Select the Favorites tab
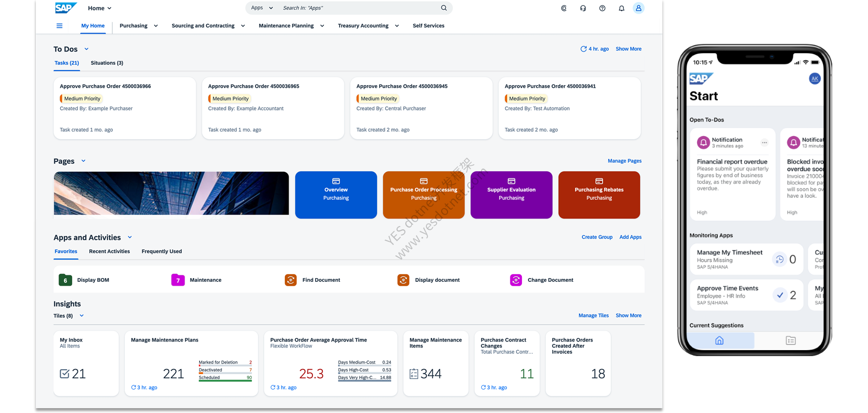 tap(66, 251)
